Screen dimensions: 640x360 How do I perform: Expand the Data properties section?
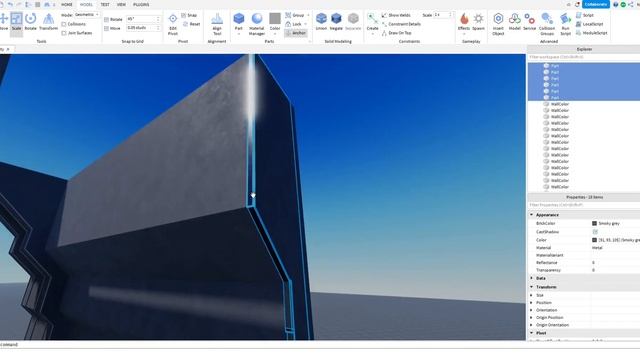(x=531, y=278)
